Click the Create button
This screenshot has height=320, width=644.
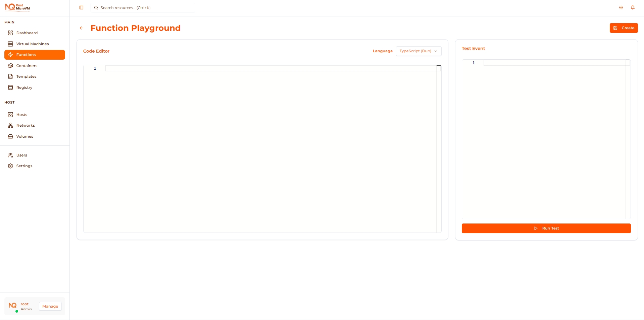(624, 28)
